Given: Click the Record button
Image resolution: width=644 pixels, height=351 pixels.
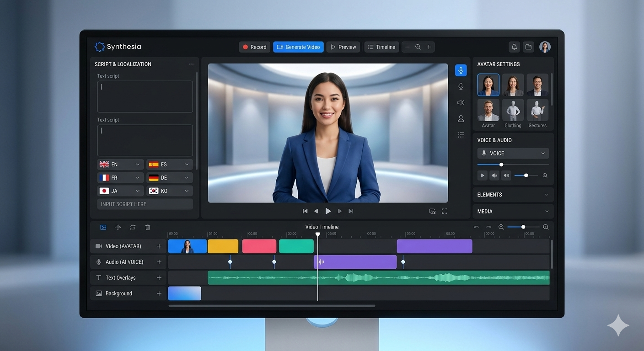Looking at the screenshot, I should point(254,47).
